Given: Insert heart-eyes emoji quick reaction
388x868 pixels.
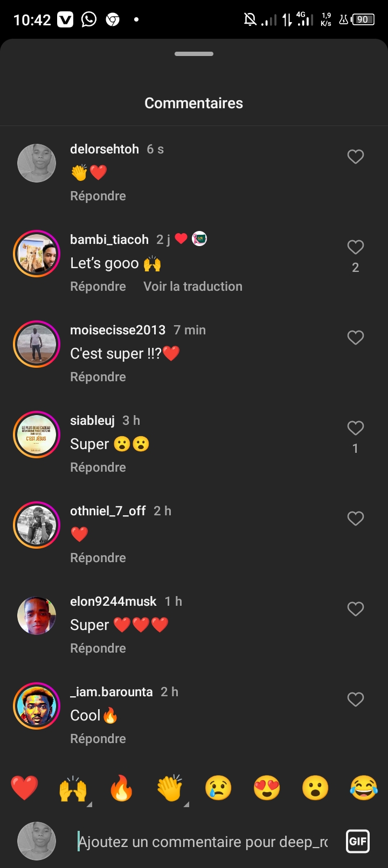Looking at the screenshot, I should (x=267, y=788).
